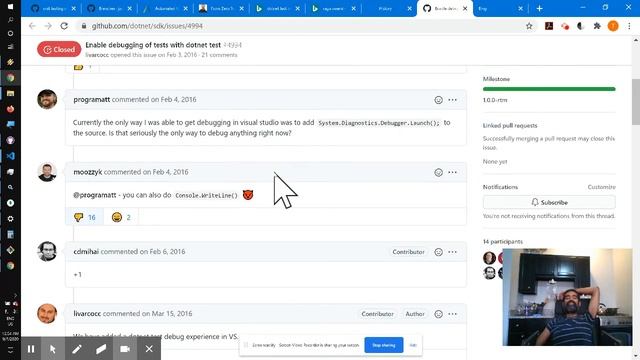640x360 pixels.
Task: Open the Extensions puzzle icon
Action: 597,26
